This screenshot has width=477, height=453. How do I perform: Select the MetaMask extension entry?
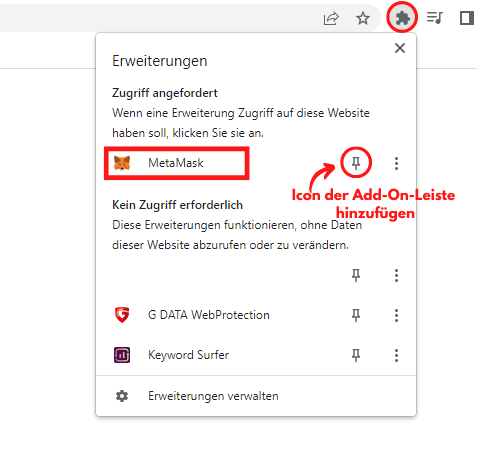(177, 163)
